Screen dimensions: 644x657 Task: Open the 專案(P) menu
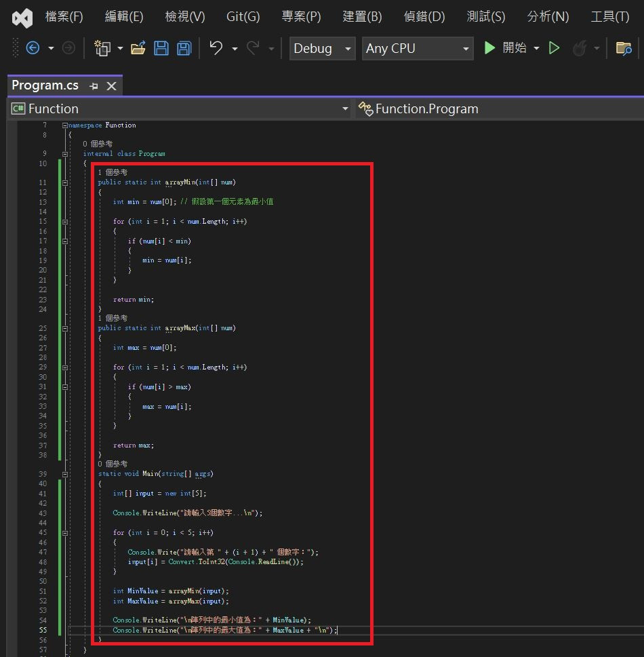coord(301,17)
